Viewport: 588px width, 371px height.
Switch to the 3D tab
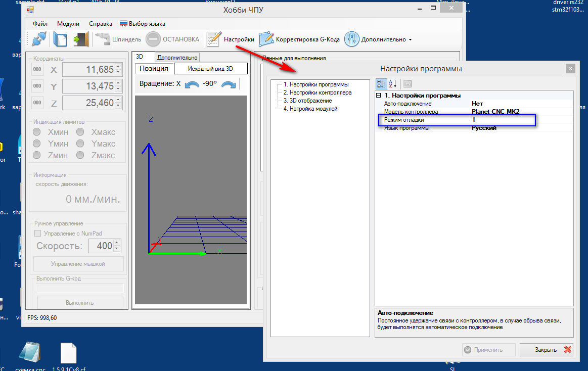point(143,57)
